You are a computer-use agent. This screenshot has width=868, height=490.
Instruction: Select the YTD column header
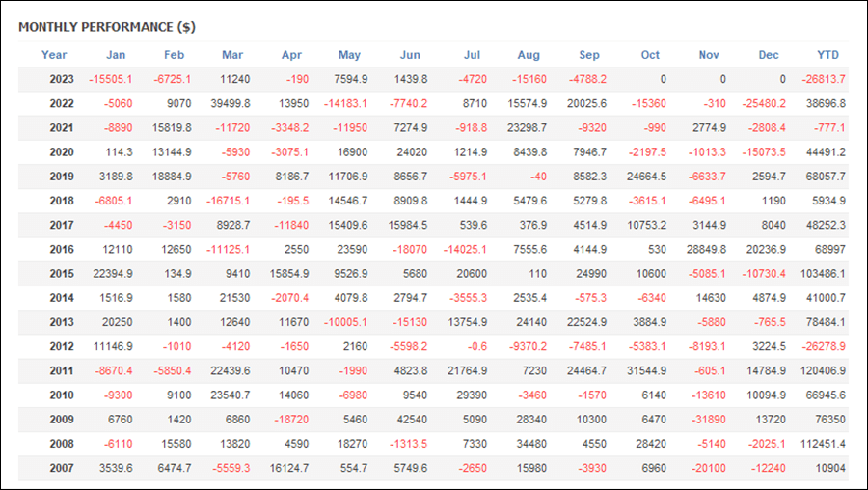pos(828,55)
